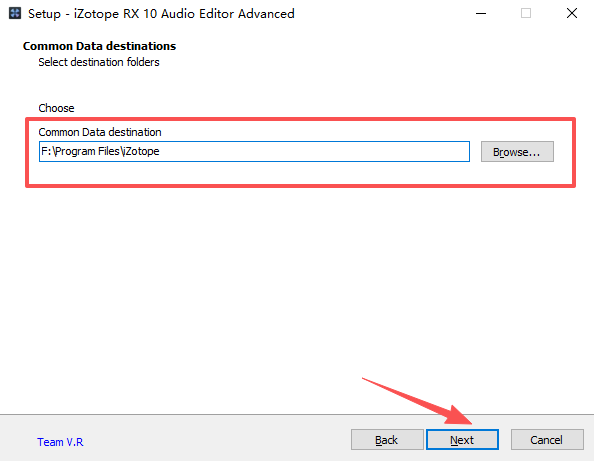This screenshot has height=461, width=594.
Task: Click the Select destination folders subtitle
Action: [99, 62]
